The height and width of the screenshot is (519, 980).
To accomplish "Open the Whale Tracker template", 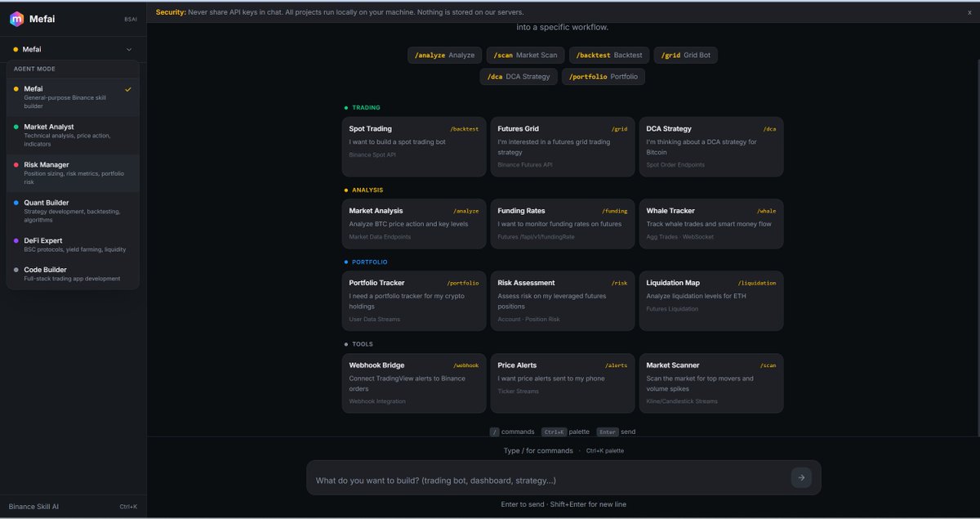I will pos(710,225).
